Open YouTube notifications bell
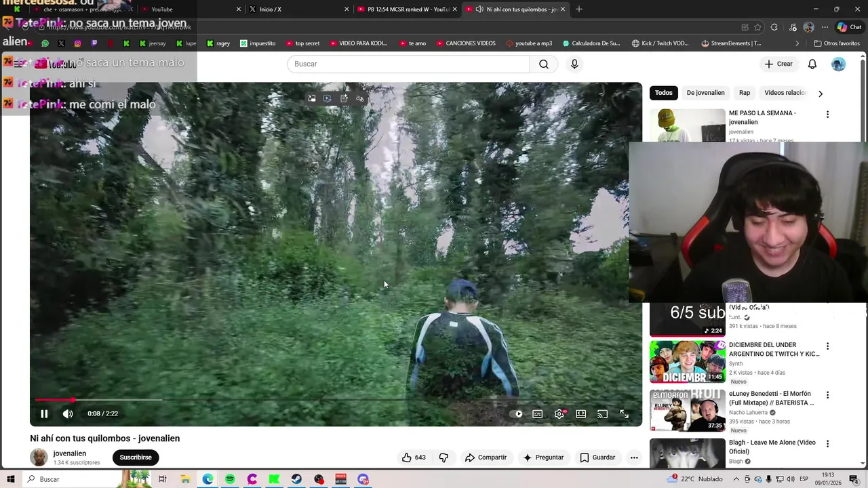The height and width of the screenshot is (488, 868). (x=812, y=64)
